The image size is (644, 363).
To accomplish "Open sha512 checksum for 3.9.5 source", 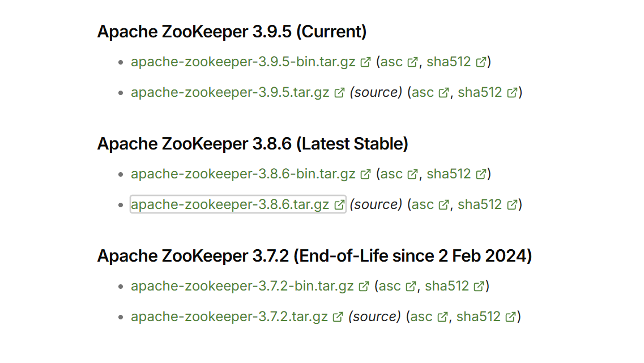I will tap(480, 92).
